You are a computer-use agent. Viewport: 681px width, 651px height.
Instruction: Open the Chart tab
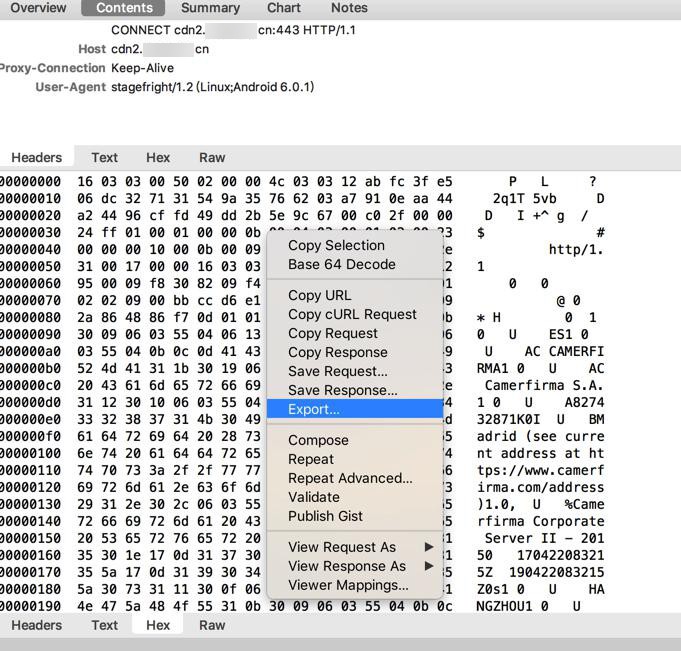point(284,8)
